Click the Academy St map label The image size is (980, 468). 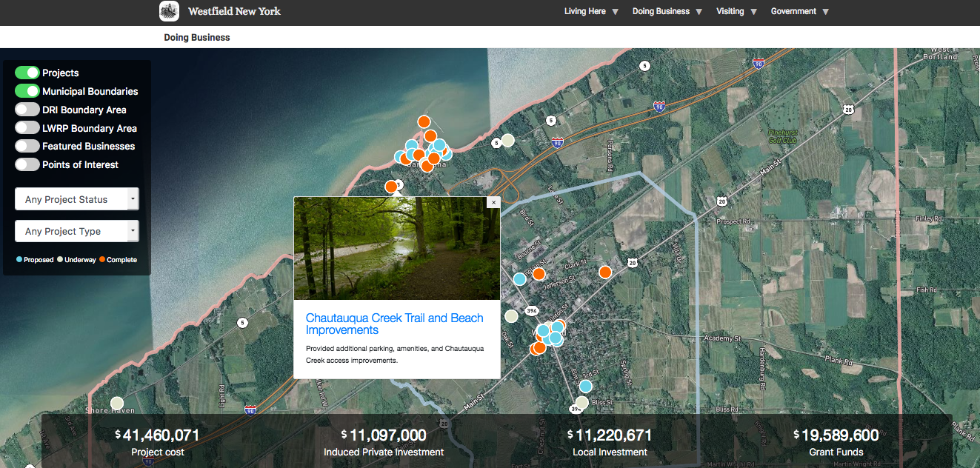click(722, 338)
